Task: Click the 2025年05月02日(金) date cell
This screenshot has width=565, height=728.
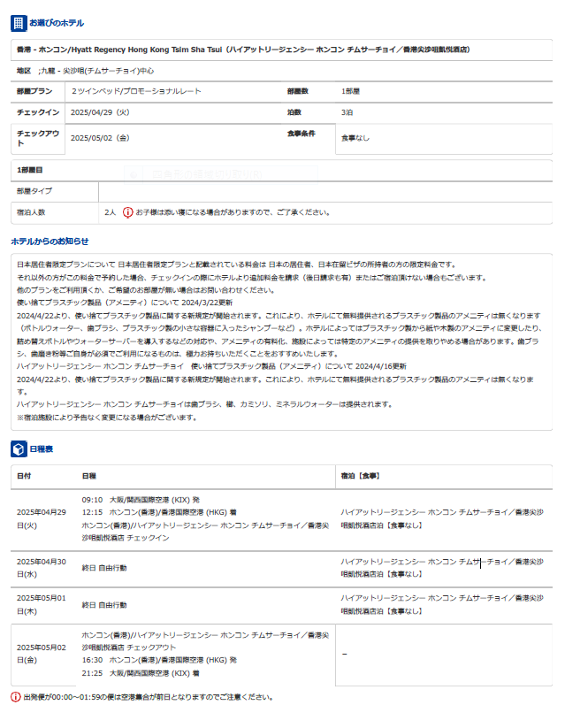Action: click(x=42, y=654)
